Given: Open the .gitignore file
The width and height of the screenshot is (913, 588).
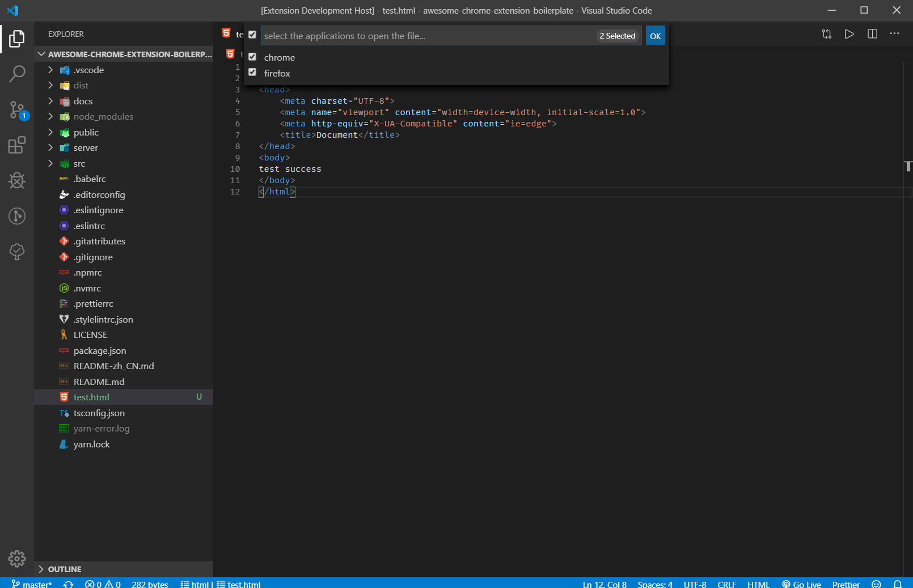Looking at the screenshot, I should point(124,257).
